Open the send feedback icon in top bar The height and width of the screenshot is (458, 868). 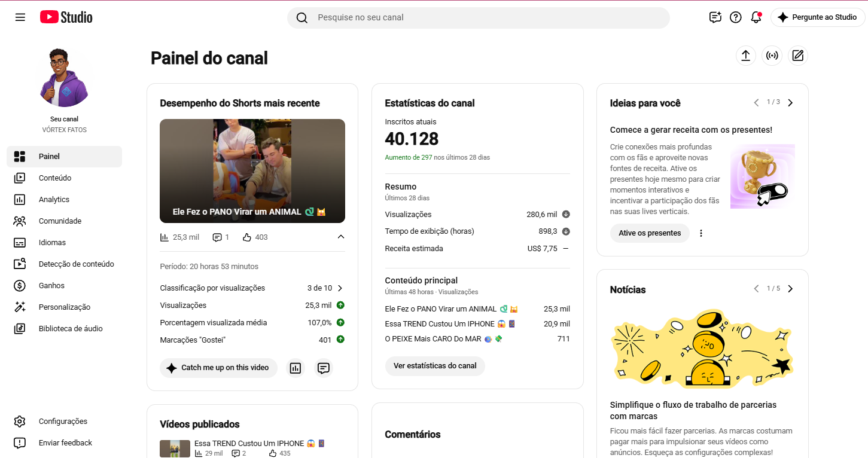[x=715, y=17]
